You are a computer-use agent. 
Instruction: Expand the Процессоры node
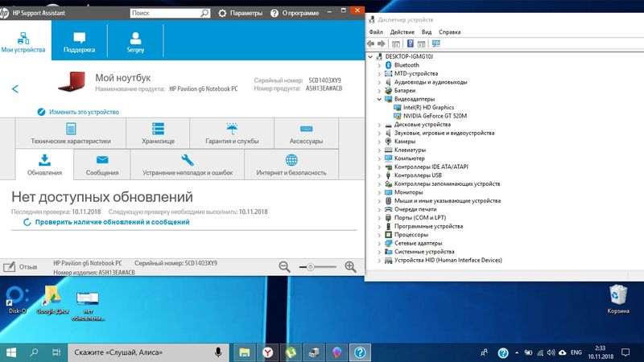[x=379, y=235]
